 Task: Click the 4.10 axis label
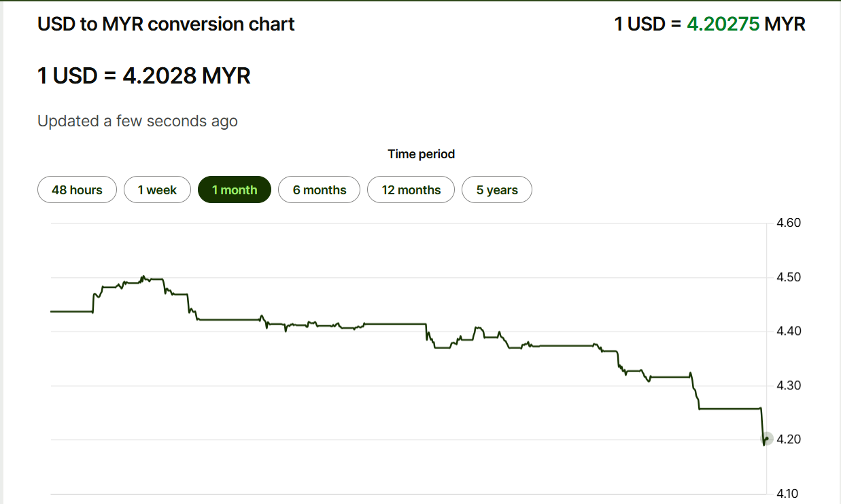[x=789, y=494]
